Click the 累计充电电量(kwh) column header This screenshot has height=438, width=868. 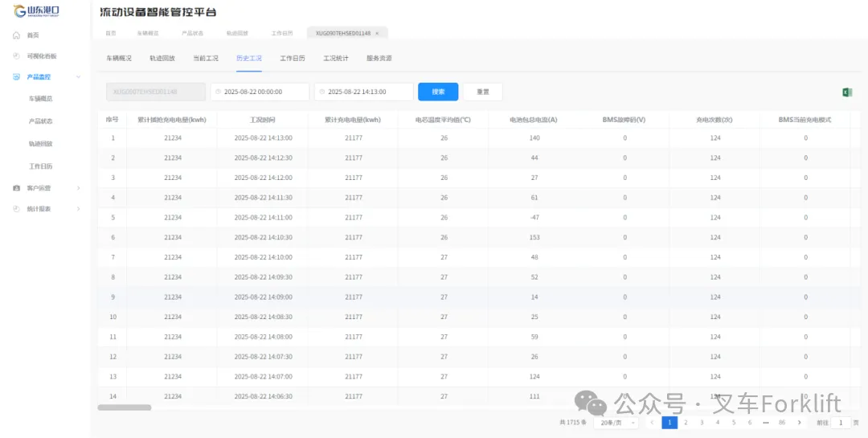[x=353, y=120]
